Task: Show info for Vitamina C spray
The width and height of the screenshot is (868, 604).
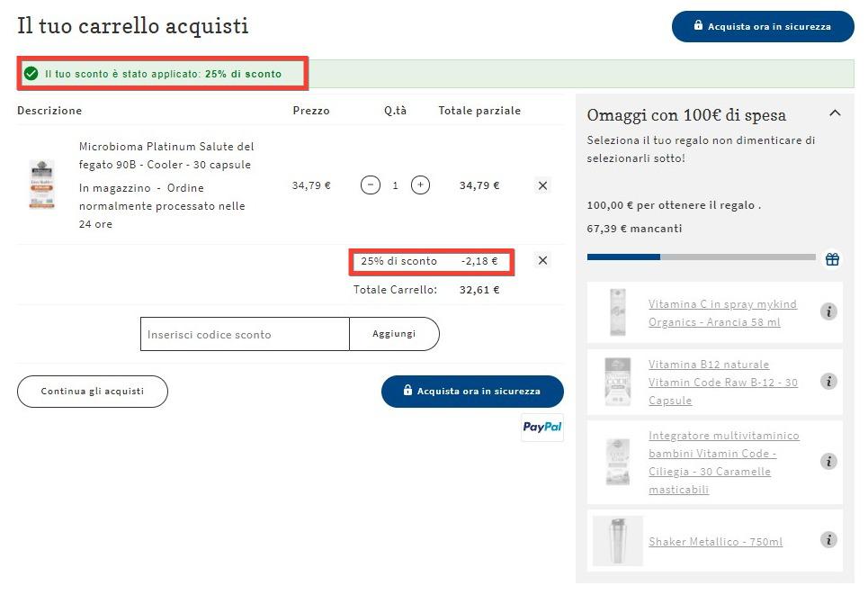Action: 828,311
